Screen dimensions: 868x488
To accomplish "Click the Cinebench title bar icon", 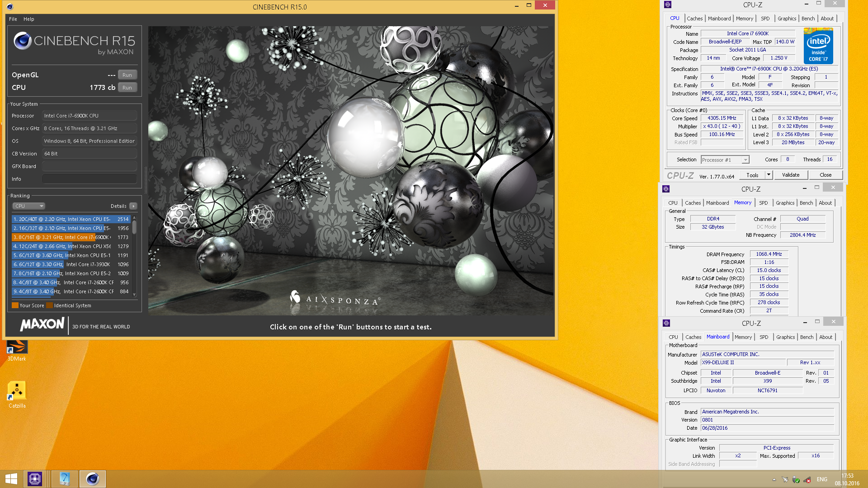I will pyautogui.click(x=10, y=7).
